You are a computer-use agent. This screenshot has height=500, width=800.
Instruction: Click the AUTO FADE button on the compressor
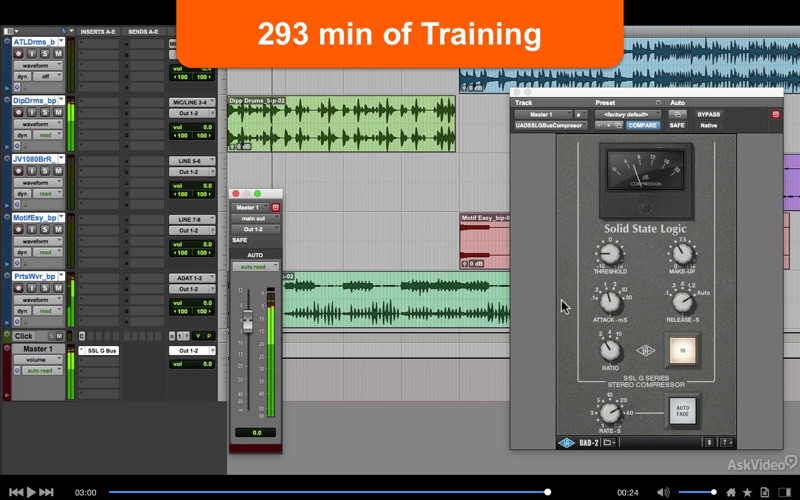[x=683, y=411]
